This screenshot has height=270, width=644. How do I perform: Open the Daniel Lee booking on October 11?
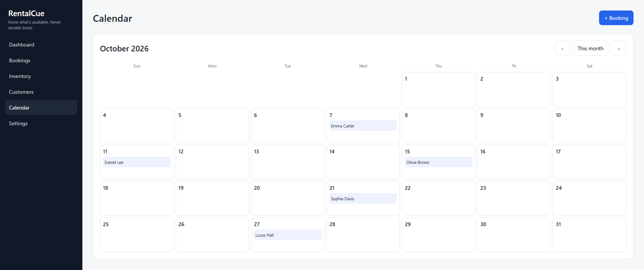point(137,162)
